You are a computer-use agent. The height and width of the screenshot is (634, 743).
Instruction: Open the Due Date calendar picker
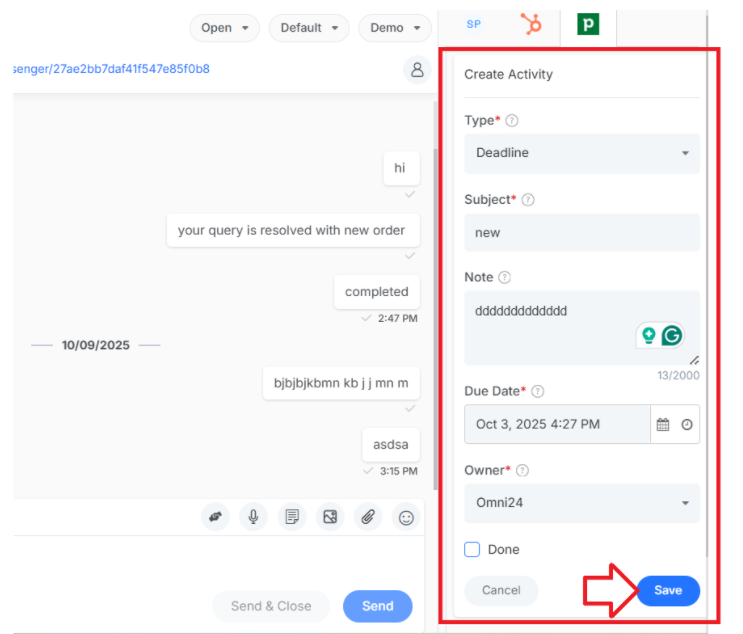click(x=663, y=425)
